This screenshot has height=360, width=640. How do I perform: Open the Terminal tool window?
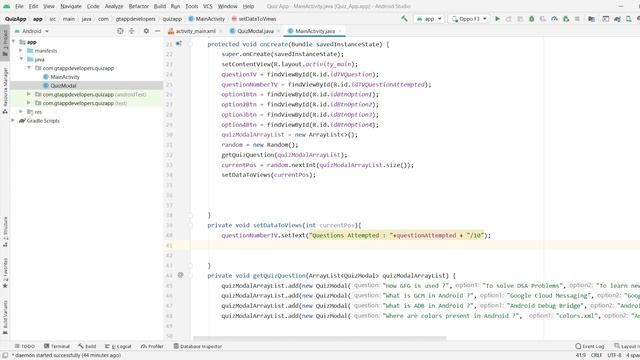(x=57, y=346)
